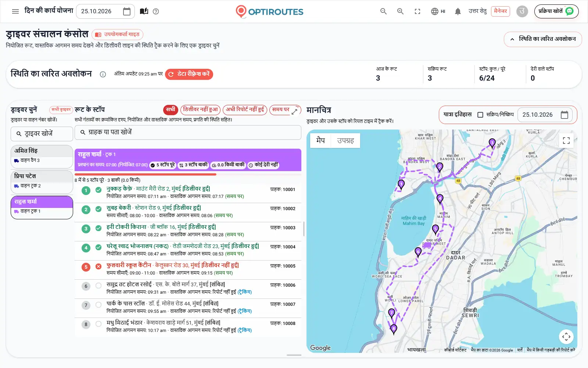
Task: Toggle status circle for समुद्र तट होटल रसोई
Action: click(x=98, y=286)
